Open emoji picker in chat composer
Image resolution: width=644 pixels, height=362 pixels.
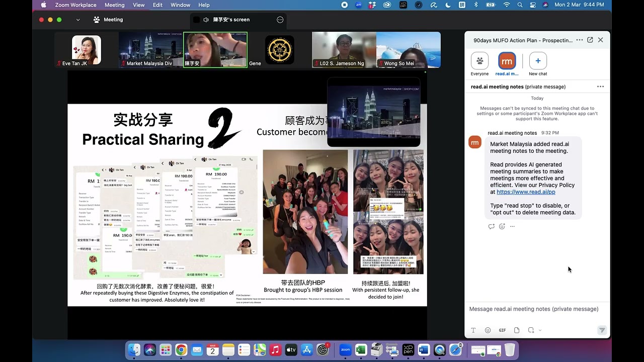pyautogui.click(x=488, y=330)
